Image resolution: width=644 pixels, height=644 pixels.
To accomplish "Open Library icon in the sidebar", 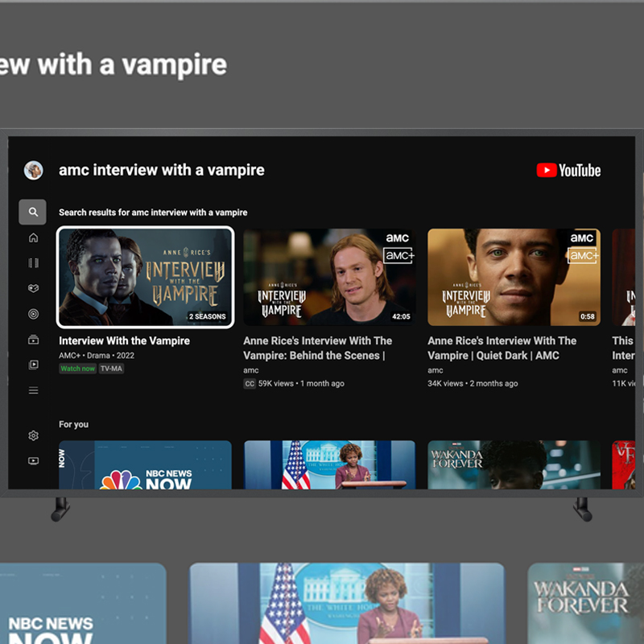I will [x=33, y=365].
